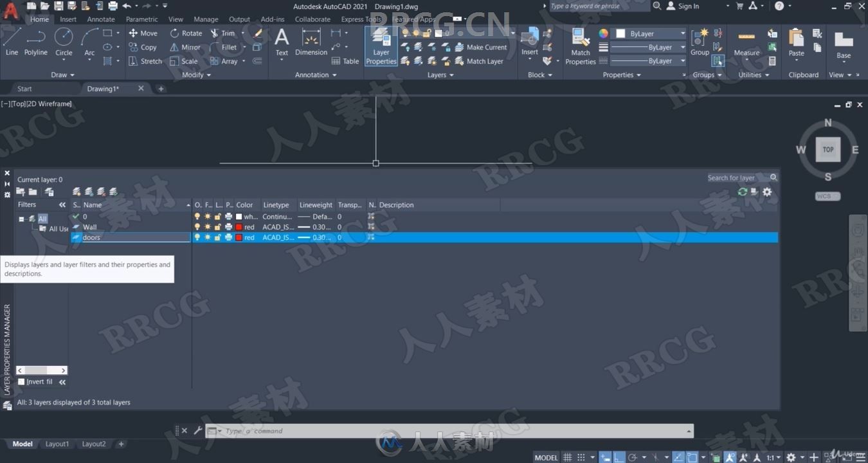
Task: Open color swatch of layer 0
Action: tap(239, 217)
